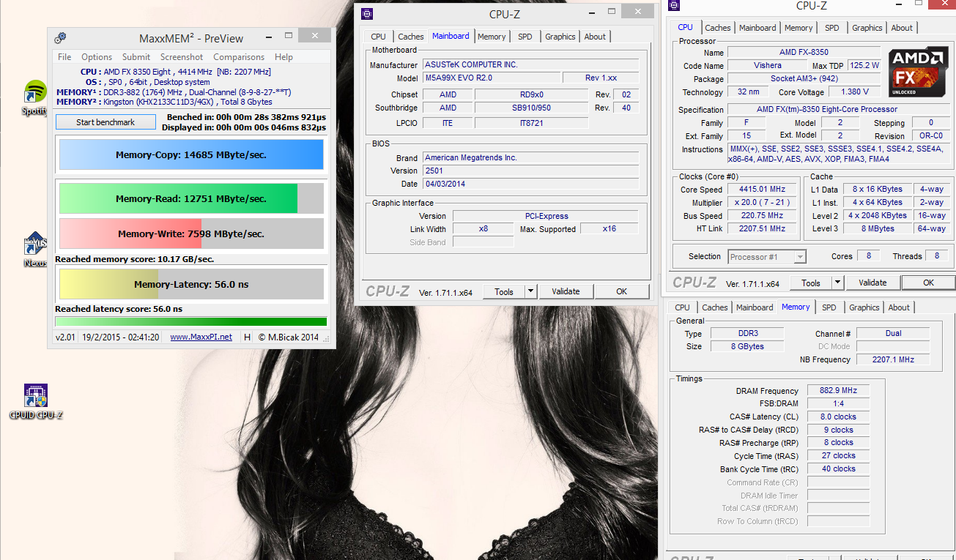Switch to CPU tab in bottom Memory window

point(682,307)
